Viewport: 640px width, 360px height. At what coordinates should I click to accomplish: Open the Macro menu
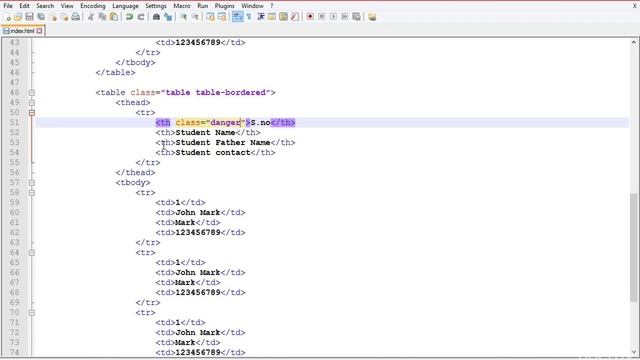[182, 6]
